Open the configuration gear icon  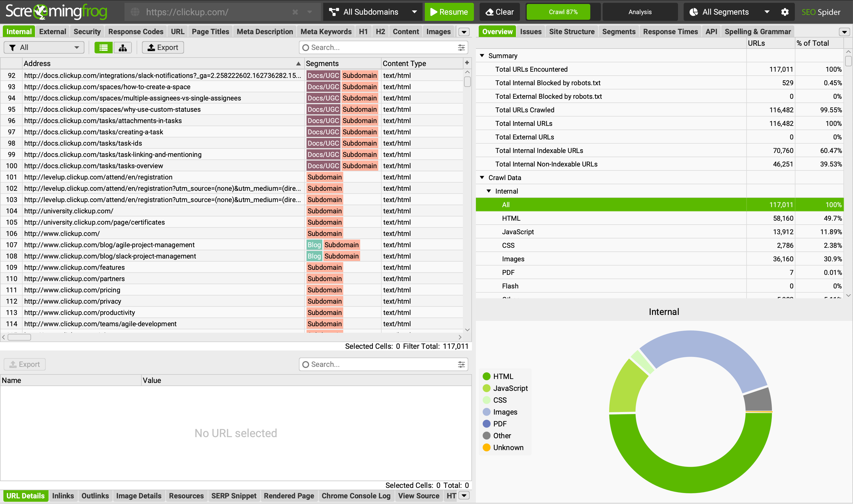click(x=785, y=12)
